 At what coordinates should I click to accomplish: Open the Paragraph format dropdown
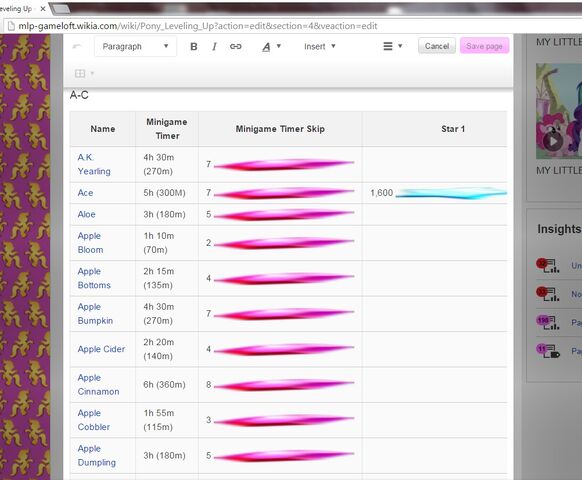(135, 46)
